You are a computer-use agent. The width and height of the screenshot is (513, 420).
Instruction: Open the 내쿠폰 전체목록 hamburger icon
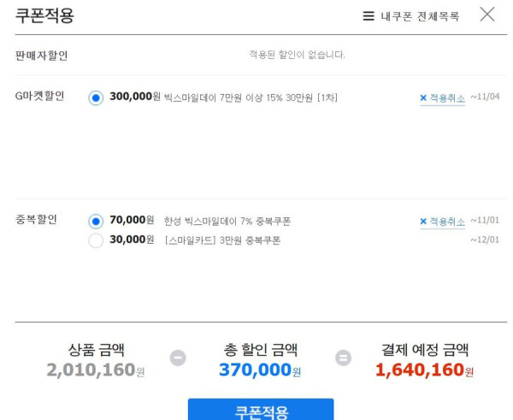coord(369,16)
